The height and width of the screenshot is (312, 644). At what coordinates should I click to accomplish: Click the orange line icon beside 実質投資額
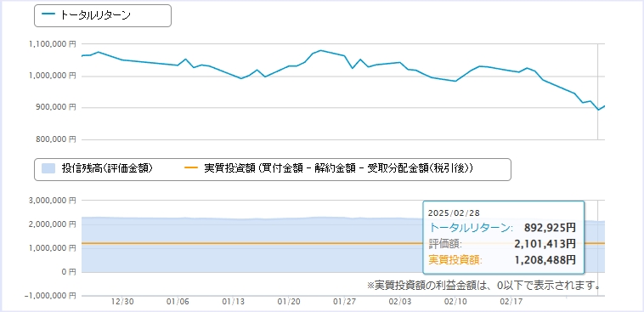point(191,168)
